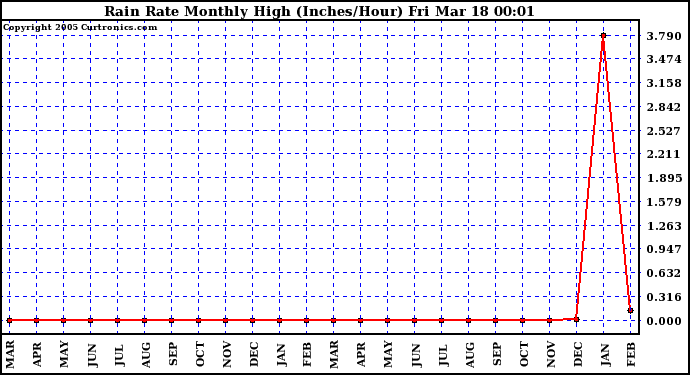This screenshot has height=375, width=690.
Task: Click the 2.842 y-axis value
Action: (x=664, y=107)
